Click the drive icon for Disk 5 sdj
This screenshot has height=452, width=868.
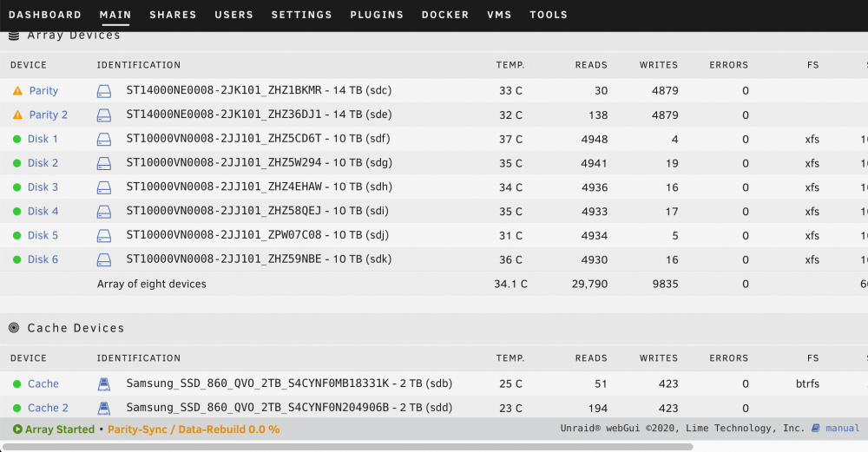(x=104, y=236)
